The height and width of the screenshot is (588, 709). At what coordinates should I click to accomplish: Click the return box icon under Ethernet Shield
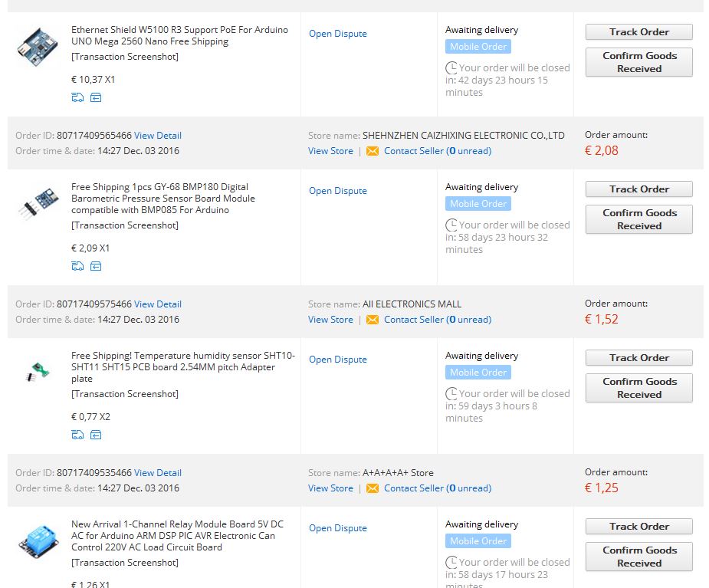point(96,97)
